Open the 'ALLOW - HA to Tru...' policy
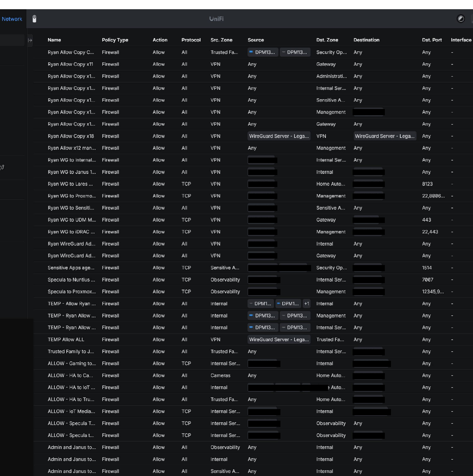The height and width of the screenshot is (476, 473). [71, 400]
